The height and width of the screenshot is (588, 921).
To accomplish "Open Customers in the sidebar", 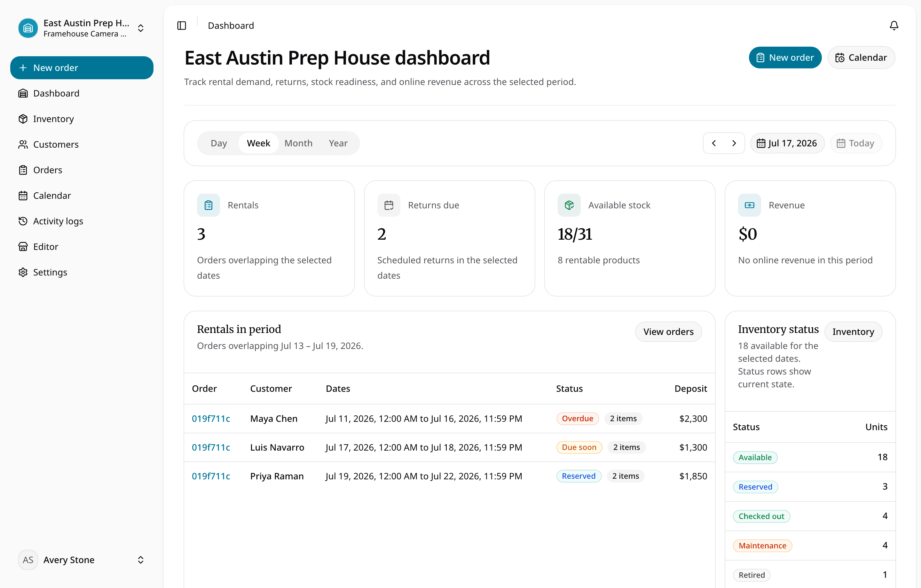I will (x=82, y=144).
